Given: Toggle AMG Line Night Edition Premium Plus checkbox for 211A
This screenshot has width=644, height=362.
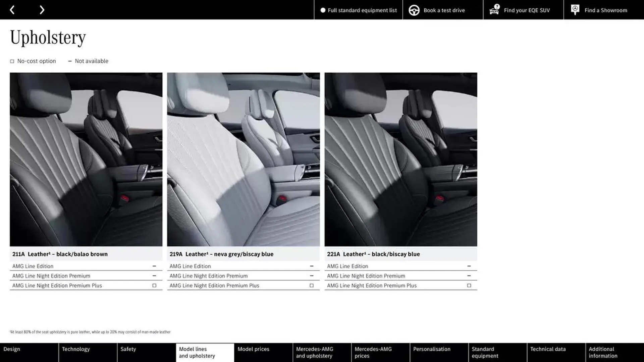Looking at the screenshot, I should (x=154, y=285).
